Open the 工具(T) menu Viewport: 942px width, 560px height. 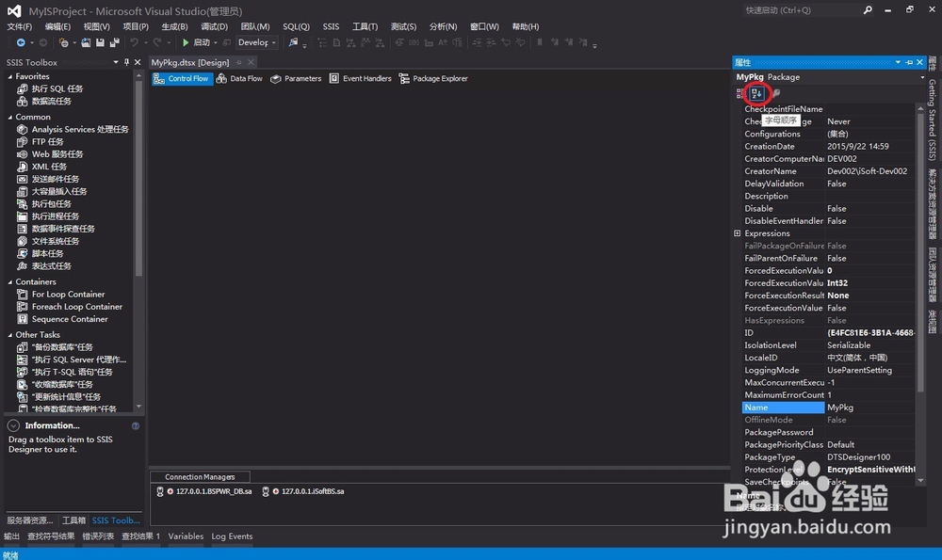point(365,26)
